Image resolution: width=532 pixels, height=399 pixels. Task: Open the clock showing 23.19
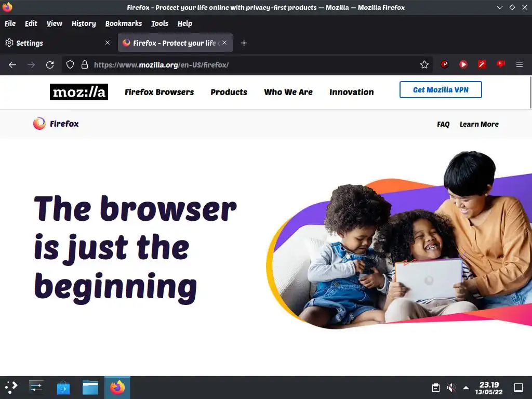point(489,388)
